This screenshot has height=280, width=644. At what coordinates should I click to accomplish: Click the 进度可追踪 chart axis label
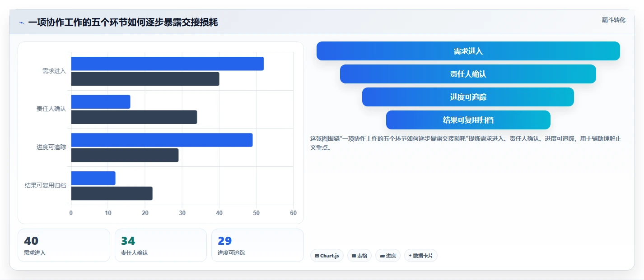pos(51,147)
